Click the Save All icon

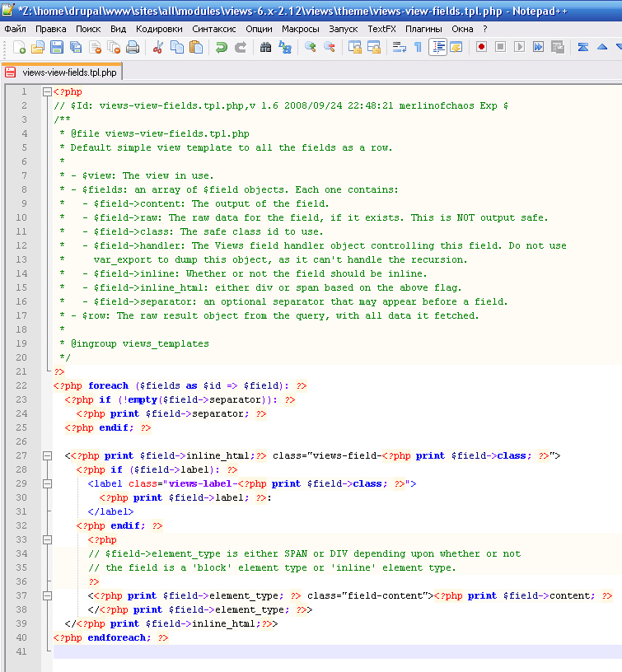pyautogui.click(x=76, y=47)
